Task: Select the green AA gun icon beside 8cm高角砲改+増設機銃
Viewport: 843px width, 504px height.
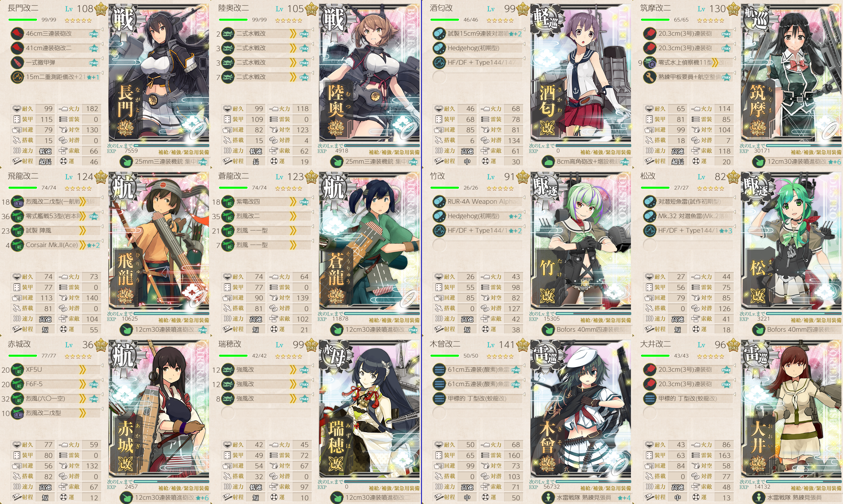Action: point(548,162)
